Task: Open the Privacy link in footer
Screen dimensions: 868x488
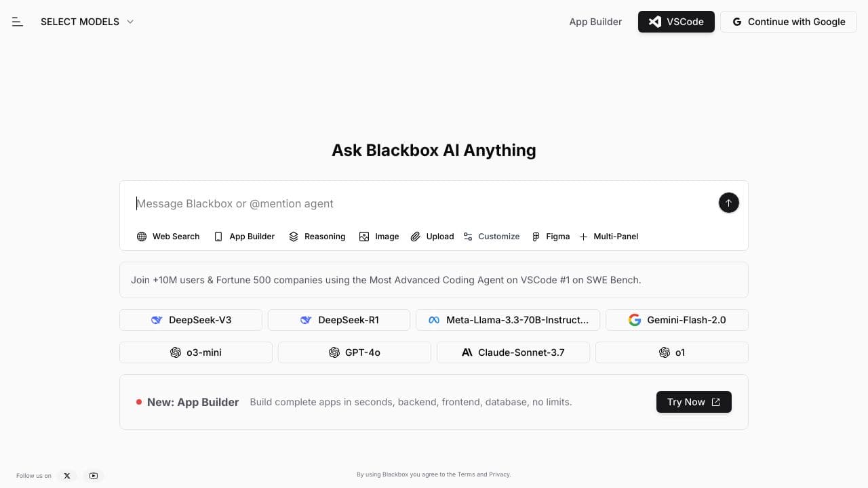Action: click(x=498, y=474)
